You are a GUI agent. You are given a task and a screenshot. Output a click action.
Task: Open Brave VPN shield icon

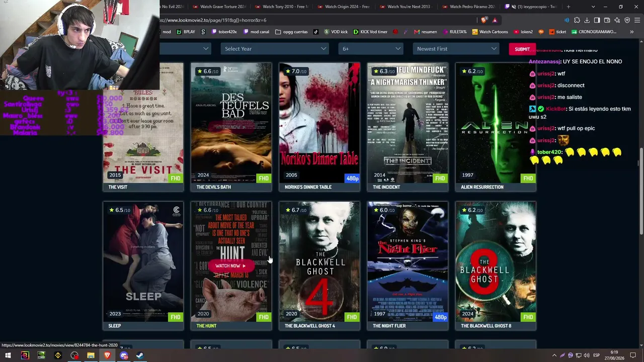627,20
